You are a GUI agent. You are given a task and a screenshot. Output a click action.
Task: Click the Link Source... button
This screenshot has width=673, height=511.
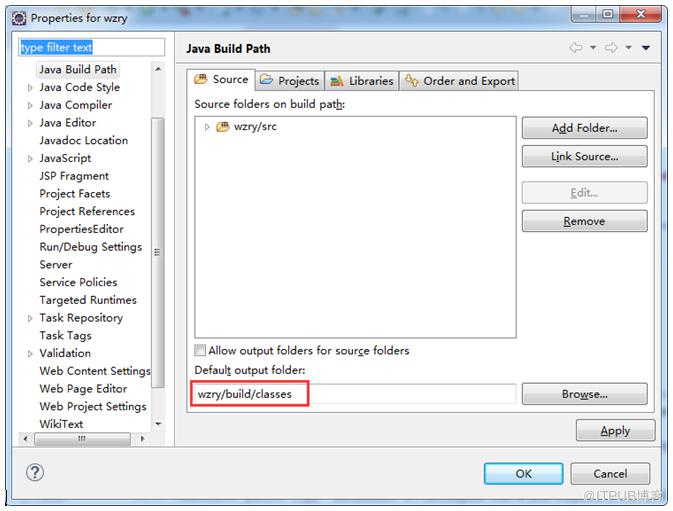click(585, 156)
